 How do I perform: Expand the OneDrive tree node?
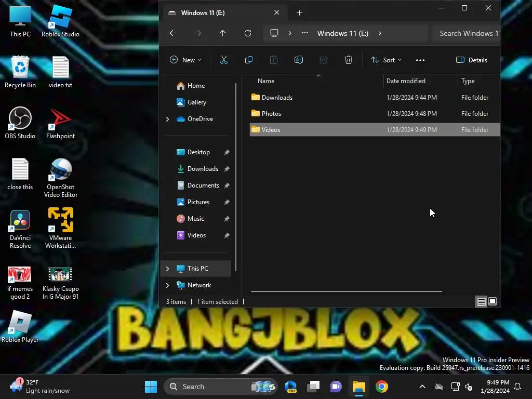point(167,119)
